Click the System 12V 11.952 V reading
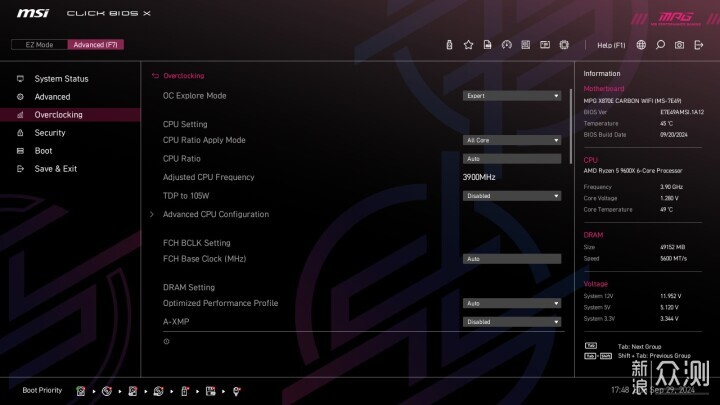This screenshot has height=405, width=720. [670, 296]
